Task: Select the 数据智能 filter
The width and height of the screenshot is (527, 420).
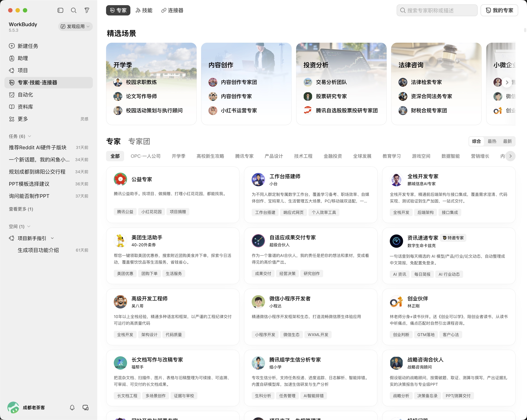Action: tap(451, 156)
